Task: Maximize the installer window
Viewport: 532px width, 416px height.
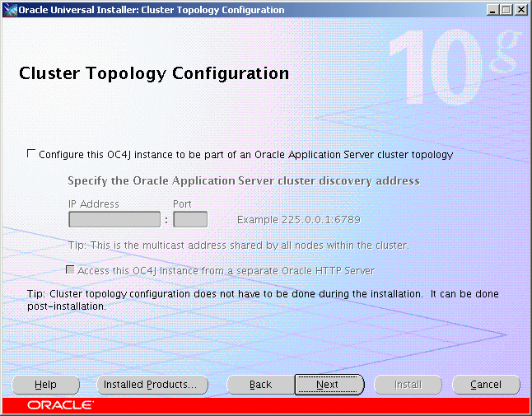Action: pos(506,10)
